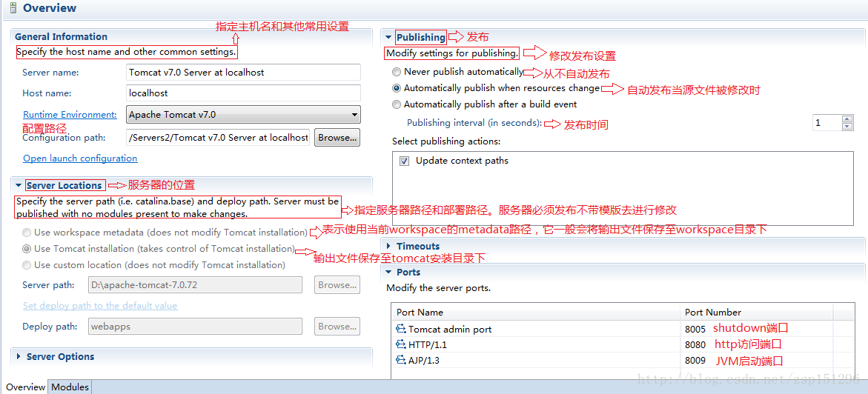Image resolution: width=868 pixels, height=394 pixels.
Task: Select Automatically publish when resources change
Action: (397, 88)
